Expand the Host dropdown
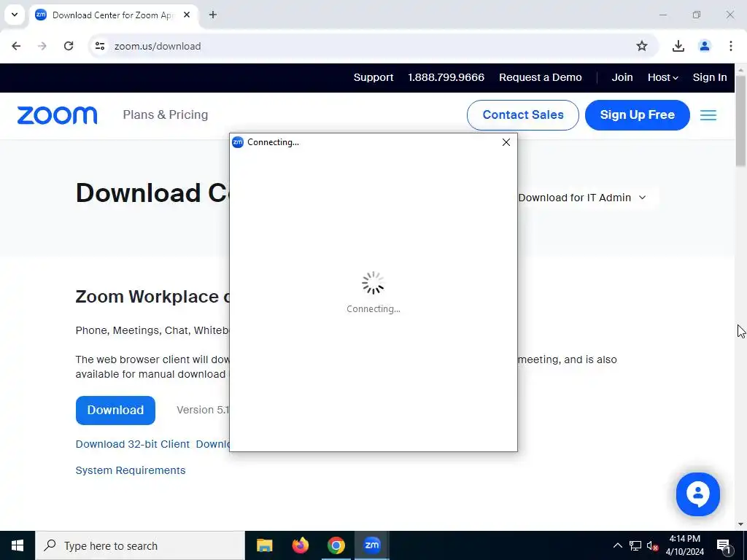This screenshot has height=560, width=747. (x=662, y=77)
